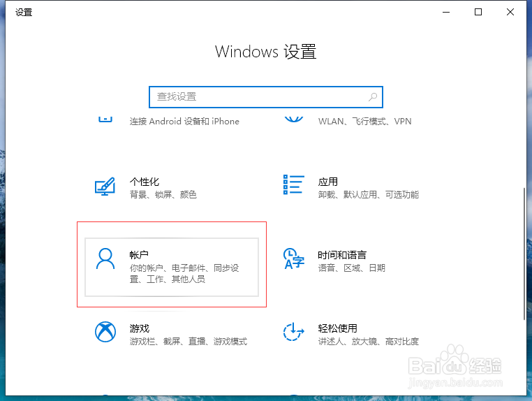
Task: Click the 个性化 personalization monitor icon
Action: tap(105, 187)
